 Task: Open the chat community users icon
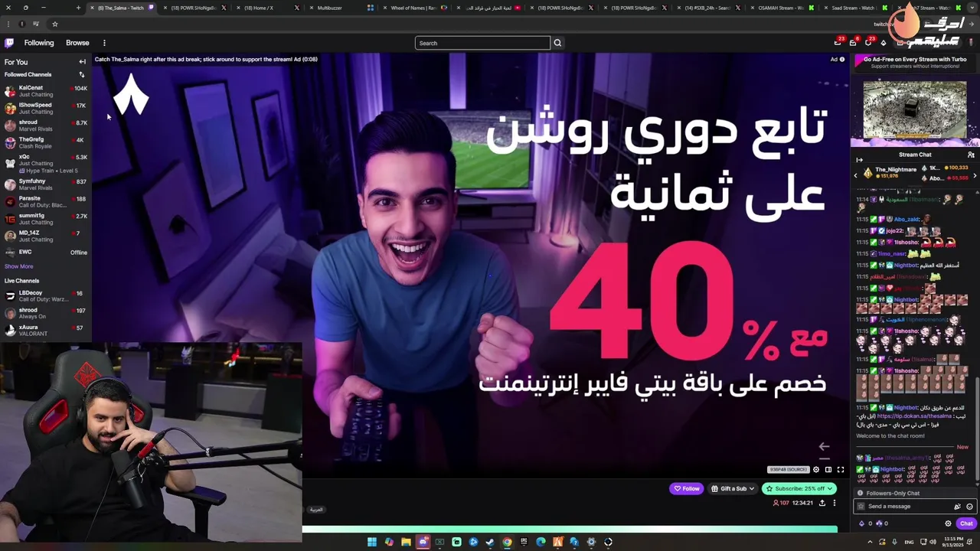point(971,155)
